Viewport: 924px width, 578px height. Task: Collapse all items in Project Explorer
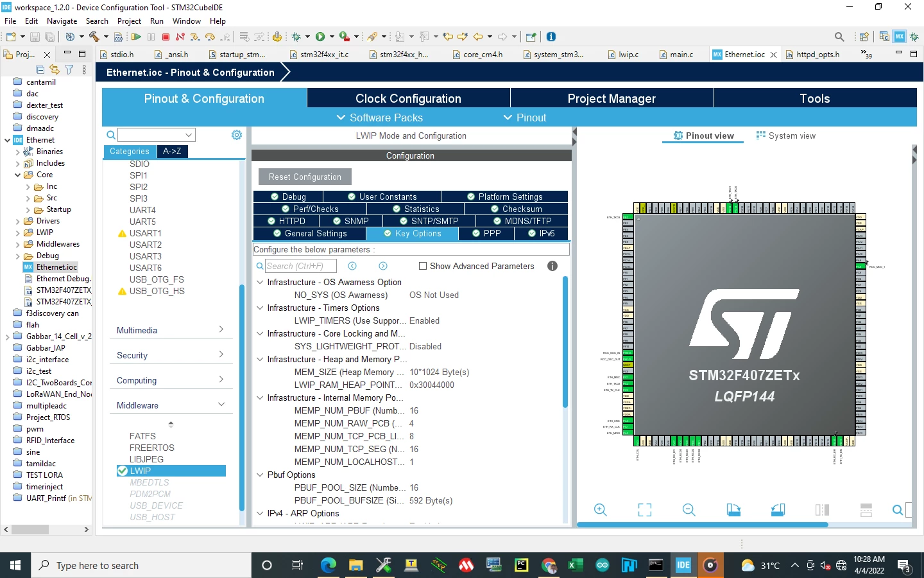pyautogui.click(x=40, y=69)
